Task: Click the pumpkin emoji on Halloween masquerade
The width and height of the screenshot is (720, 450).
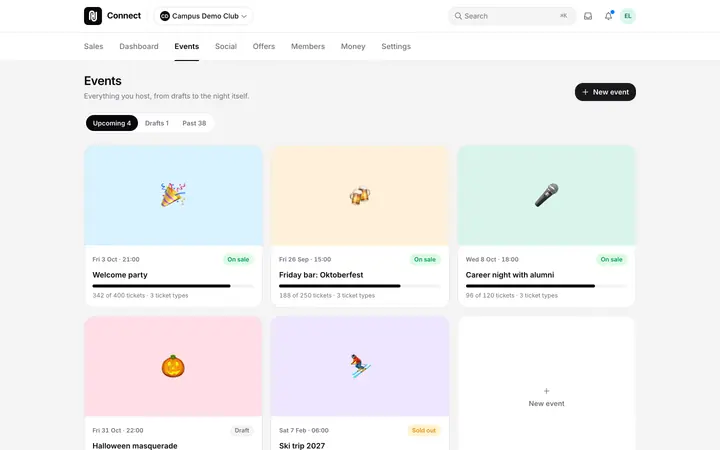Action: (173, 366)
